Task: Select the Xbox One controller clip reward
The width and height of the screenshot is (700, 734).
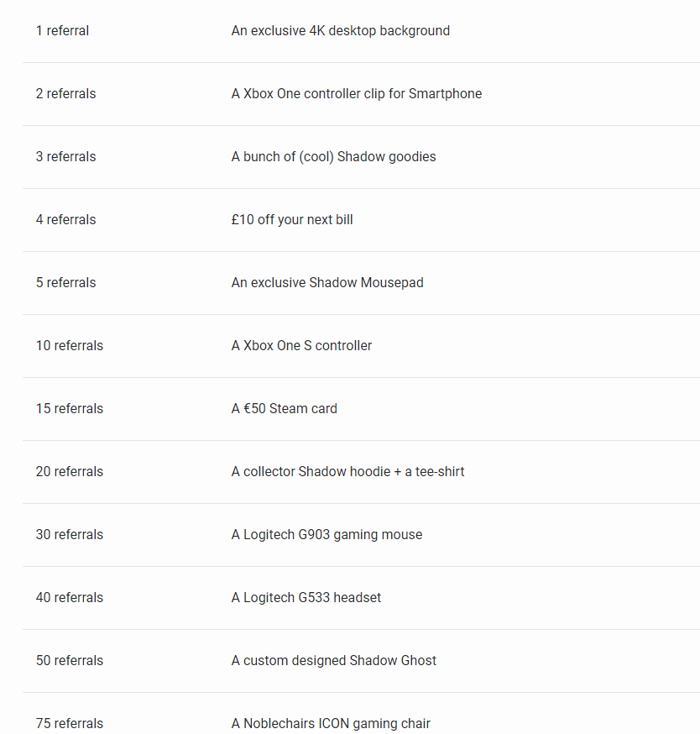Action: pyautogui.click(x=356, y=93)
